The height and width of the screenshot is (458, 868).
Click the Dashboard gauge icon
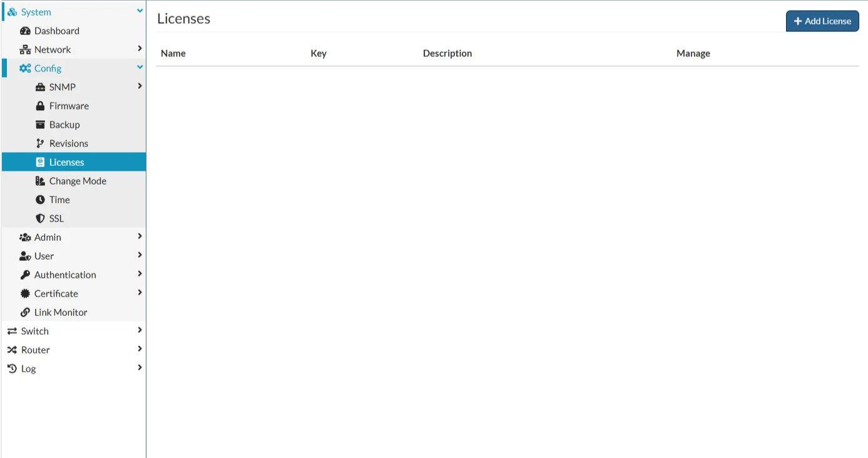(25, 31)
